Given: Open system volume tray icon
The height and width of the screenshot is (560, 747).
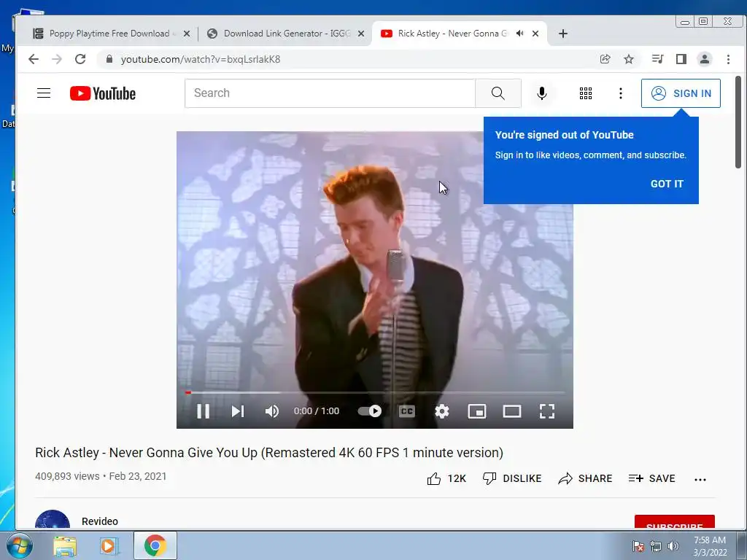Looking at the screenshot, I should [x=673, y=546].
